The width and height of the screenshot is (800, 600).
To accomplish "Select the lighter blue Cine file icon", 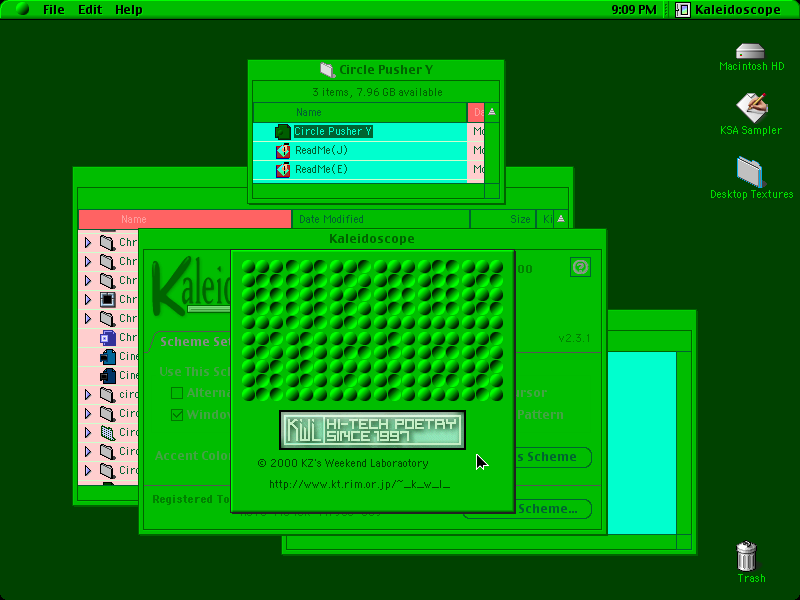I will point(108,357).
